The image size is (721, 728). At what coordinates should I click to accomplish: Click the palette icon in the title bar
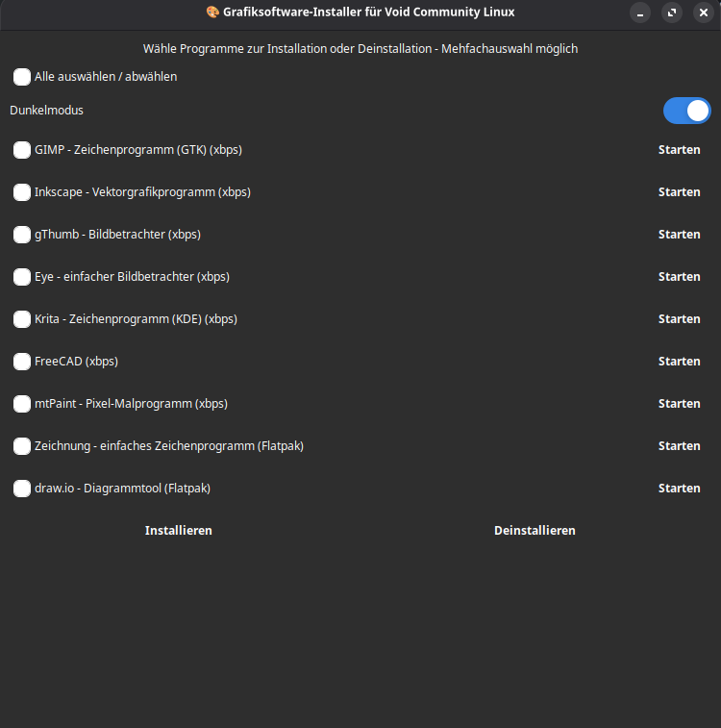(212, 13)
